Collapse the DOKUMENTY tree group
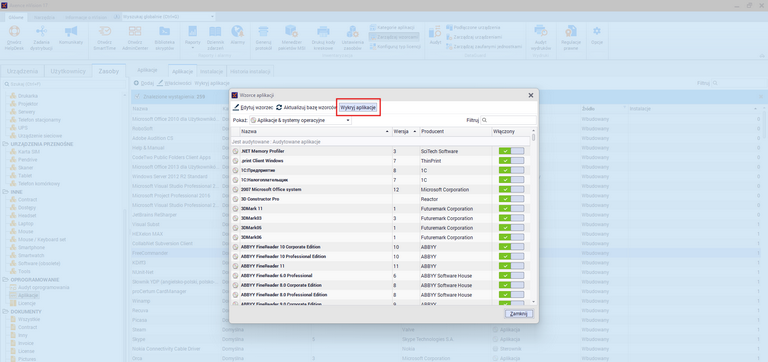The image size is (768, 362). click(x=6, y=312)
